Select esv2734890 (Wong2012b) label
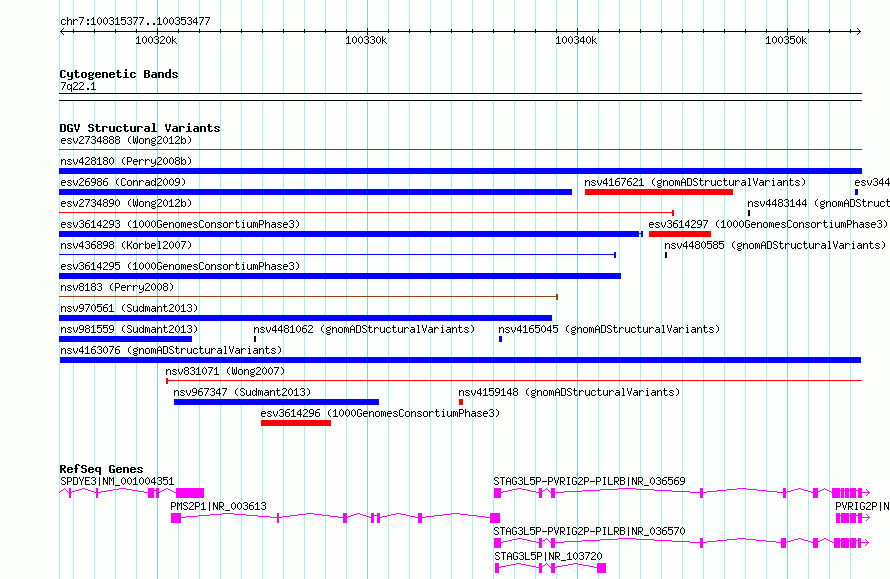 (x=126, y=203)
